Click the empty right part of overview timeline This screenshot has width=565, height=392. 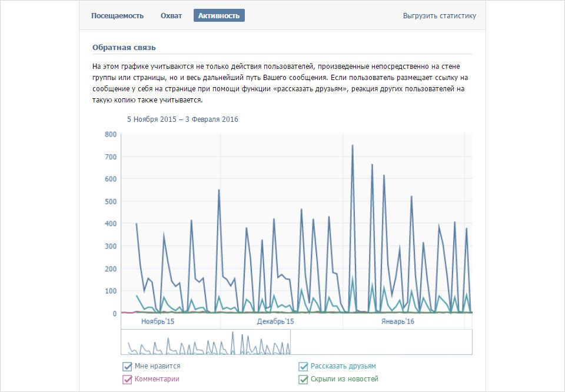pyautogui.click(x=381, y=342)
